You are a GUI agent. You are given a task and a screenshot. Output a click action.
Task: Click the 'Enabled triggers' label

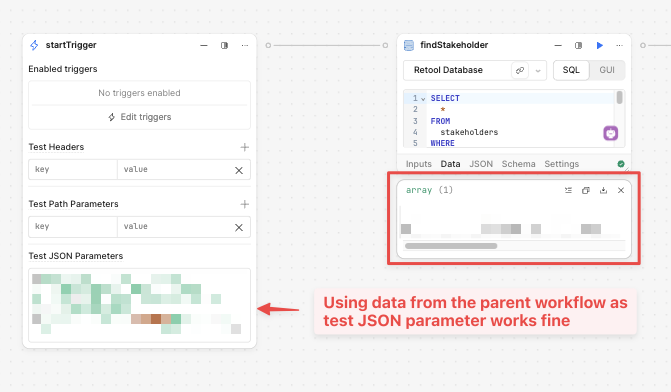[63, 69]
